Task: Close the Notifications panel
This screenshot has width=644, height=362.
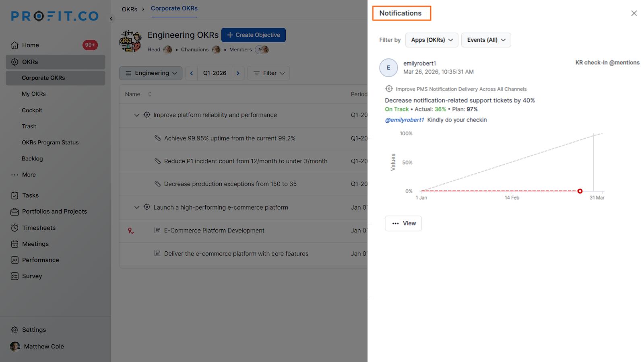Action: 634,13
